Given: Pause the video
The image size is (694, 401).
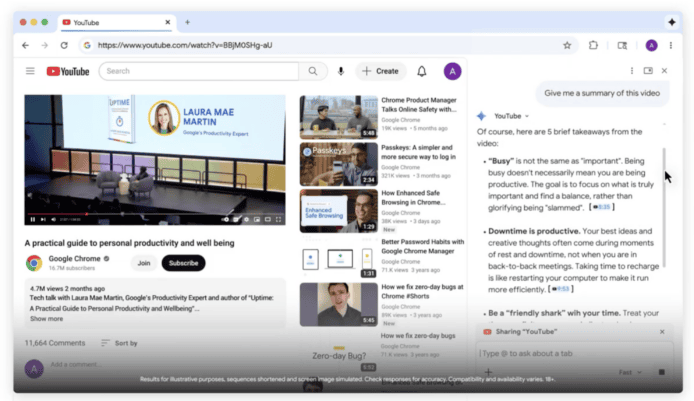Looking at the screenshot, I should (x=33, y=219).
